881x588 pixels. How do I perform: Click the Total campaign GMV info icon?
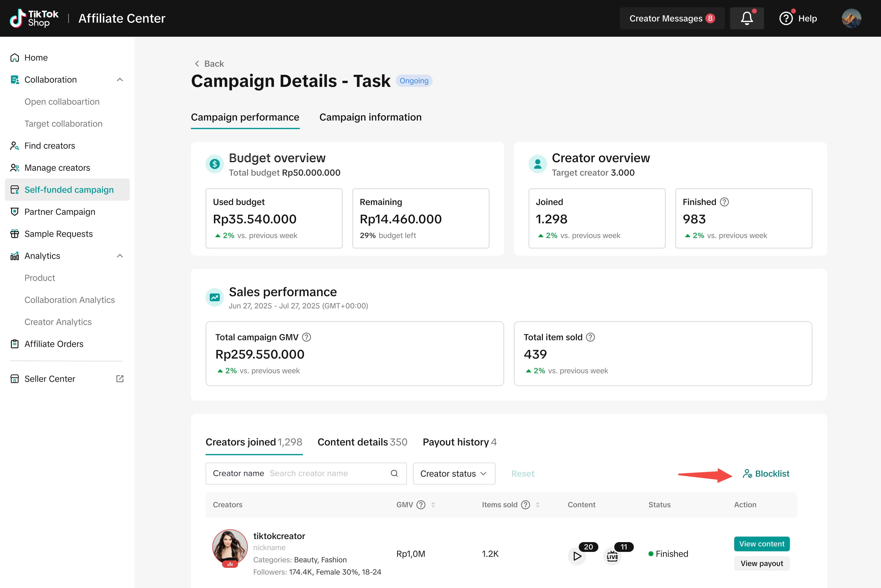point(306,337)
